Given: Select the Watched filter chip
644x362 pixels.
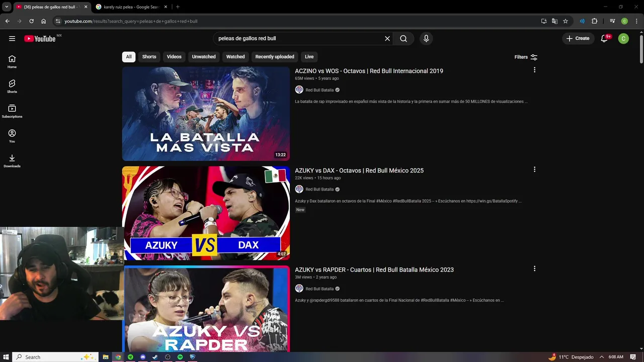Looking at the screenshot, I should pyautogui.click(x=235, y=57).
